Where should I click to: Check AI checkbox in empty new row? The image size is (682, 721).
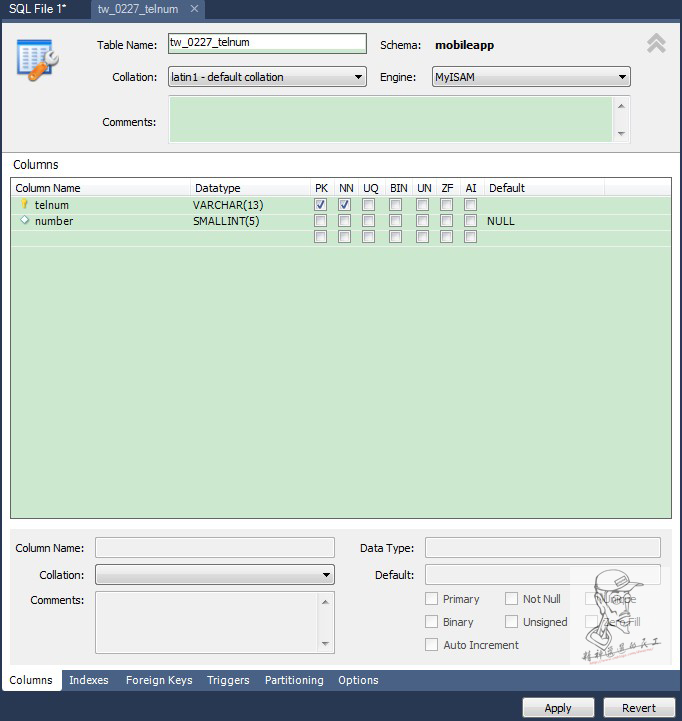point(470,237)
